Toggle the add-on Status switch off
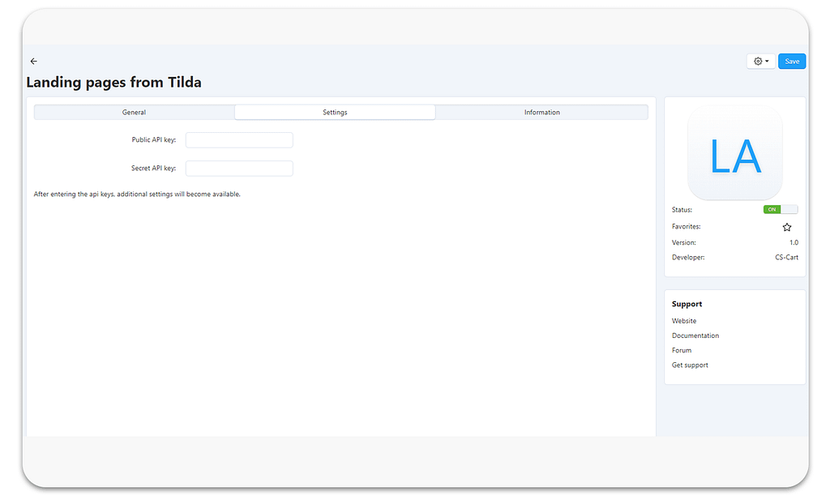 (780, 210)
